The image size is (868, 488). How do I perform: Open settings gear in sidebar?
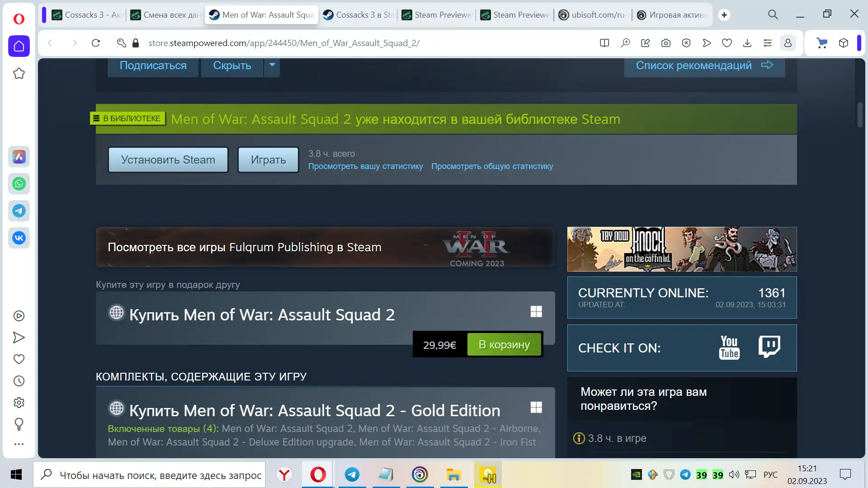(x=19, y=403)
